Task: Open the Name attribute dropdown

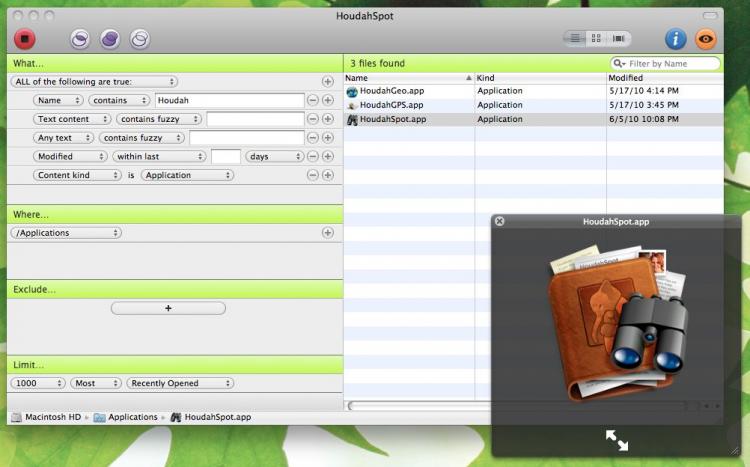Action: click(58, 100)
